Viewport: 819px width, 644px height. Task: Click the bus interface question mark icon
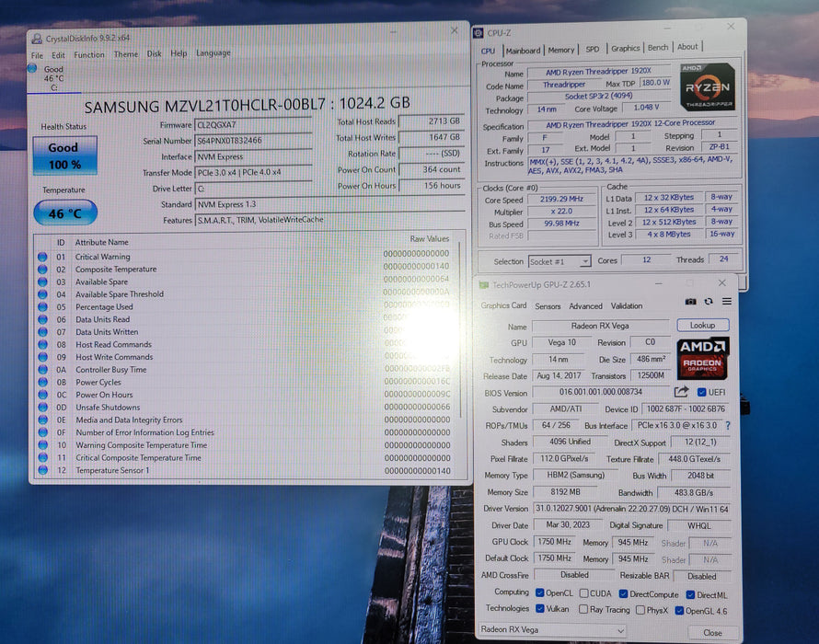[x=728, y=426]
